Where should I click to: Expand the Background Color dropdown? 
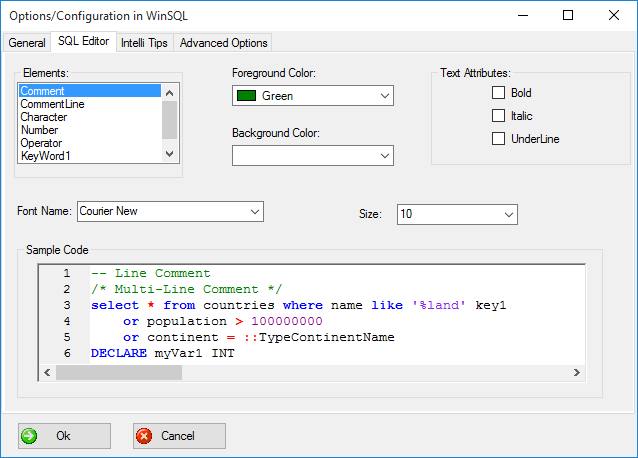coord(385,155)
